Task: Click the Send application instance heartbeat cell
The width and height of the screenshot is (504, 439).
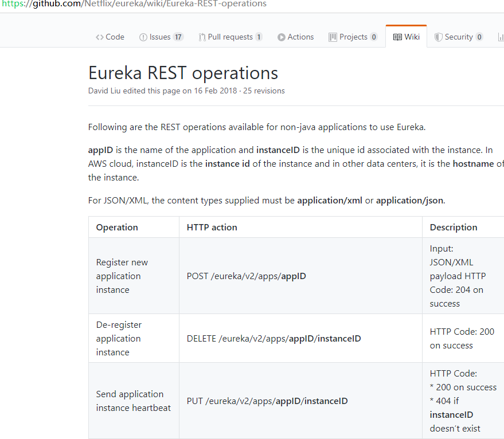Action: pyautogui.click(x=134, y=401)
